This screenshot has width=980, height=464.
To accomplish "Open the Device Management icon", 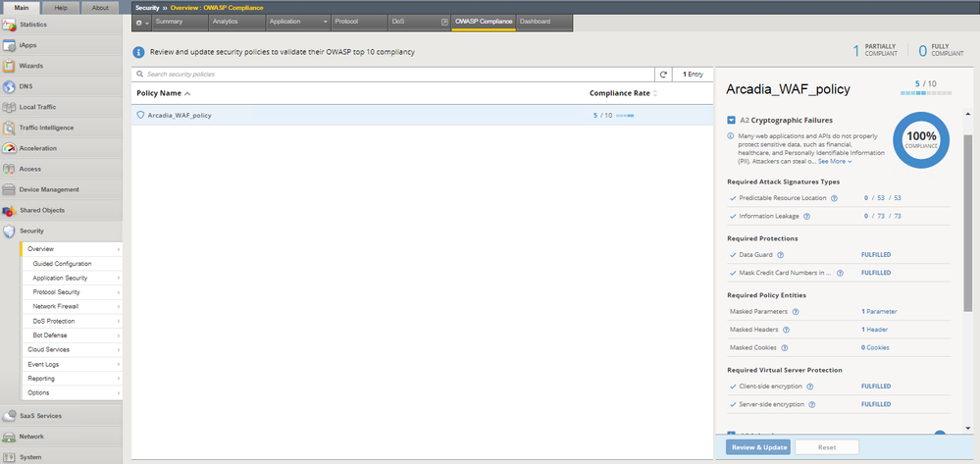I will 9,189.
